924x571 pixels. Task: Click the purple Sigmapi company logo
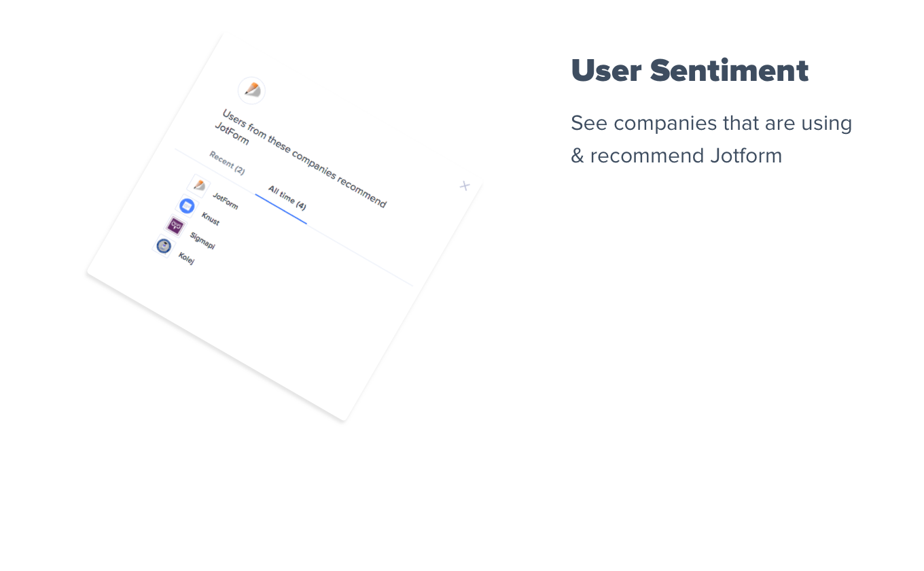pos(175,225)
